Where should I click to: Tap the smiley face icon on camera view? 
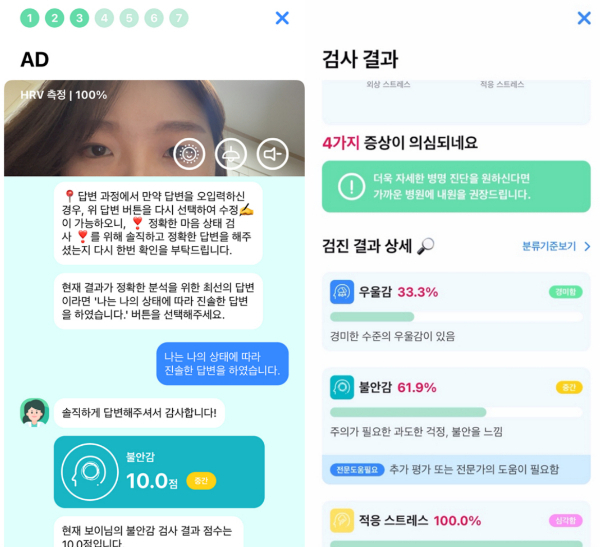(x=189, y=154)
